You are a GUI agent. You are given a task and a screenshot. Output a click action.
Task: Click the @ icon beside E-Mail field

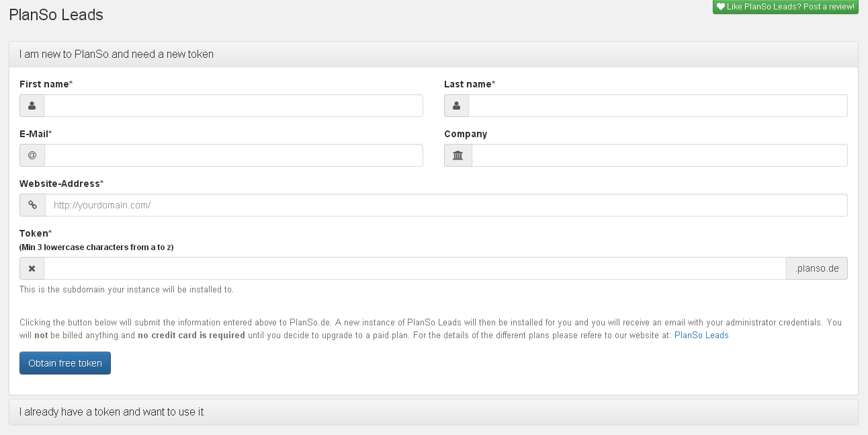coord(32,155)
